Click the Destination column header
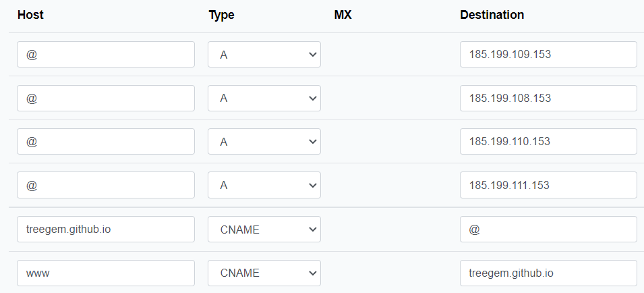Viewport: 644px width, 293px height. pyautogui.click(x=492, y=15)
